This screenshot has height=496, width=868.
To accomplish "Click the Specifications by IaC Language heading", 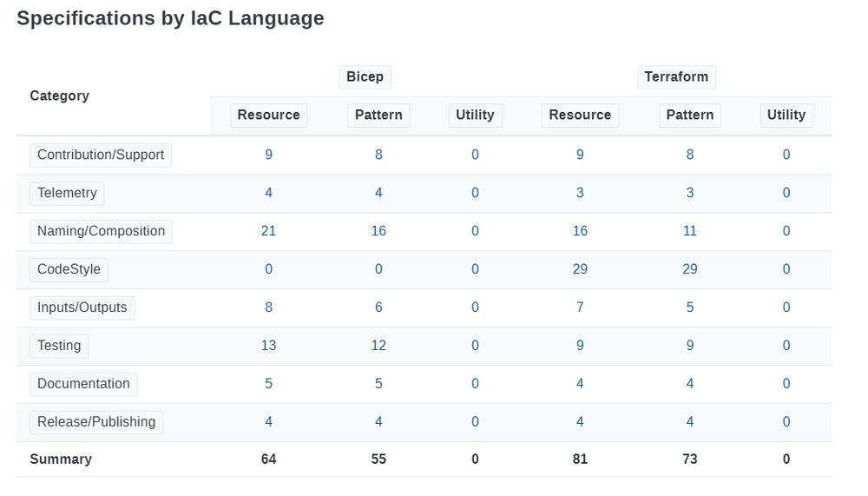I will pos(170,19).
